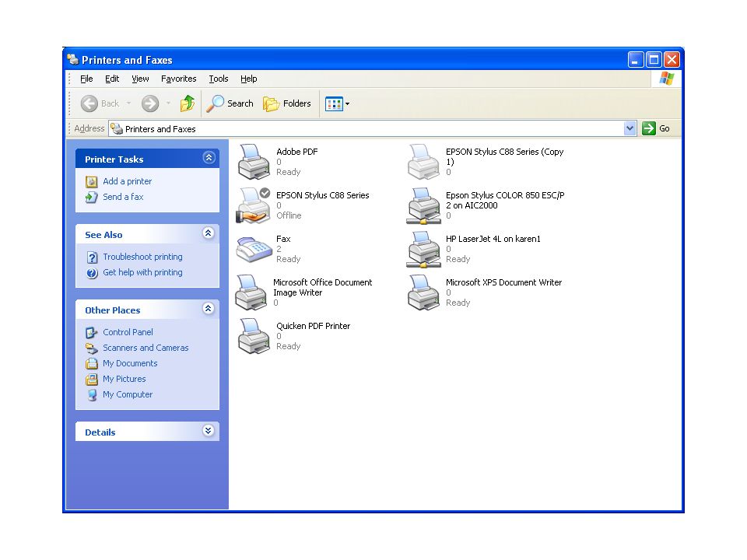Image resolution: width=747 pixels, height=560 pixels.
Task: Click the My Documents folder icon
Action: pos(92,364)
